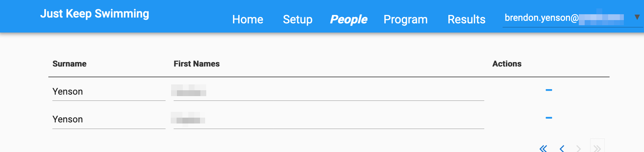Expand the brendon.yenson@ user menu
The image size is (644, 152).
click(564, 18)
